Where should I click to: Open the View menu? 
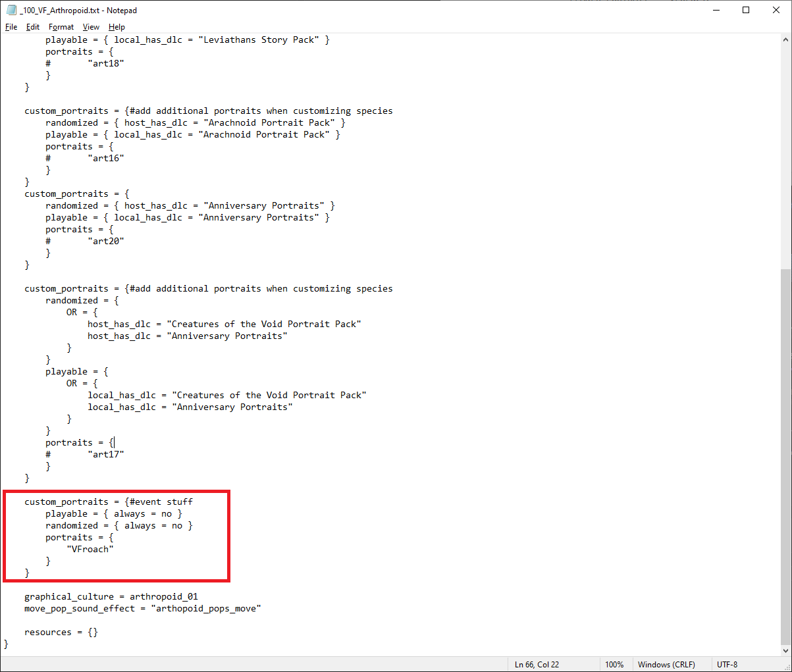click(x=91, y=27)
